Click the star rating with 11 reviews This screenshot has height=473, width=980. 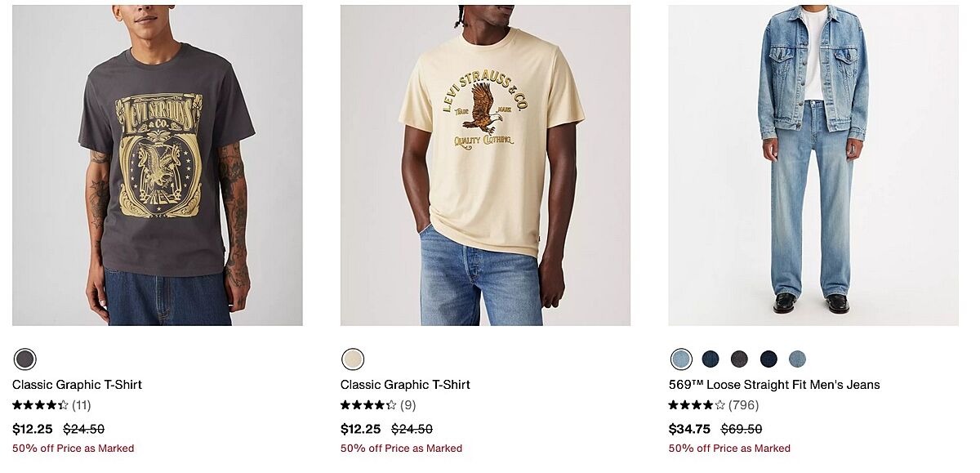(51, 405)
